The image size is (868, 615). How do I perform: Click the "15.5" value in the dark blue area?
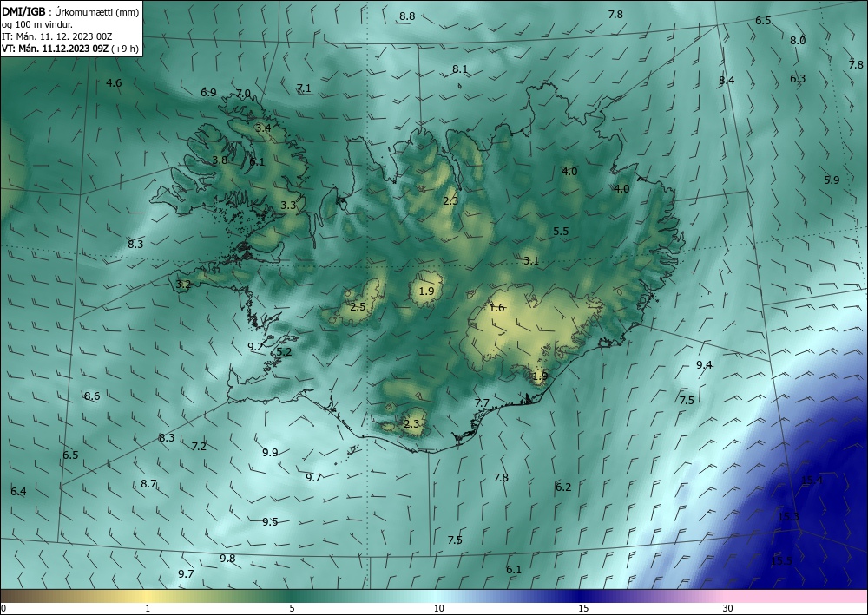point(782,561)
